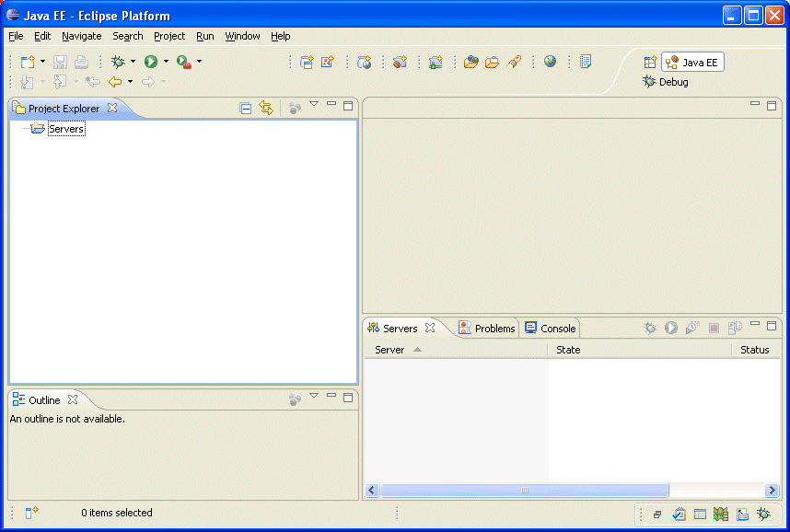Click Start server in profile mode icon
Viewport: 790px width, 532px height.
tap(692, 328)
